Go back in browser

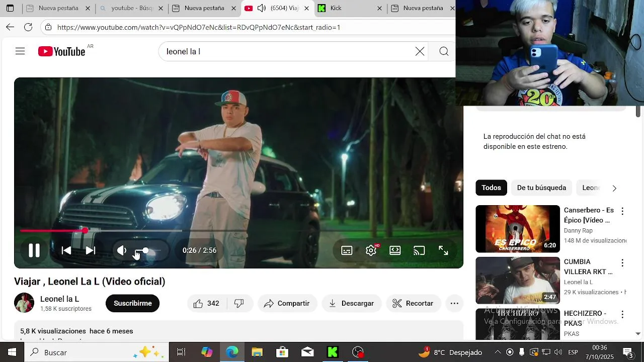point(10,27)
